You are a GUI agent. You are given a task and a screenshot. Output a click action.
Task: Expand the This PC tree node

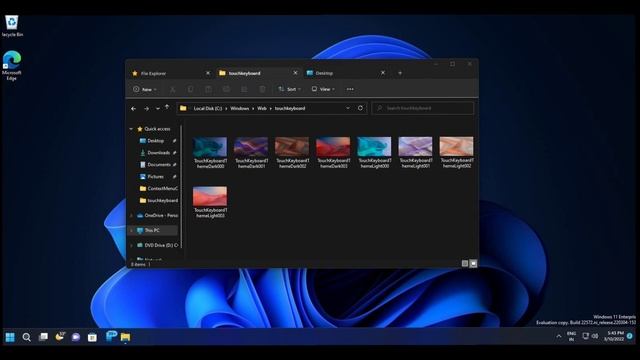[131, 231]
